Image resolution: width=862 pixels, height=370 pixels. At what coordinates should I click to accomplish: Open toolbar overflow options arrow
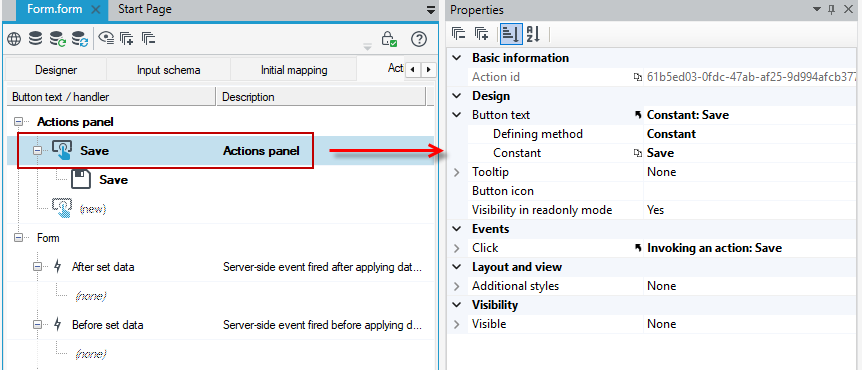pos(368,47)
